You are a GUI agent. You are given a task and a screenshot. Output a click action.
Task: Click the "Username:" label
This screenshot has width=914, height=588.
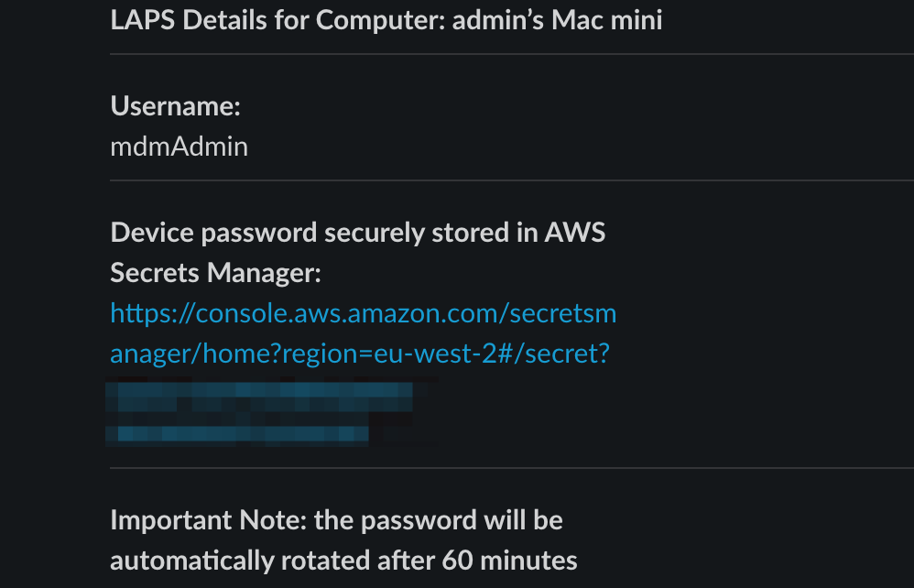pyautogui.click(x=175, y=106)
